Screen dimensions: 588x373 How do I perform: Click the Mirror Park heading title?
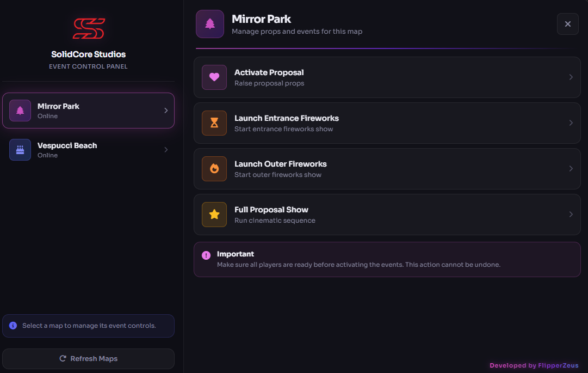(x=262, y=19)
